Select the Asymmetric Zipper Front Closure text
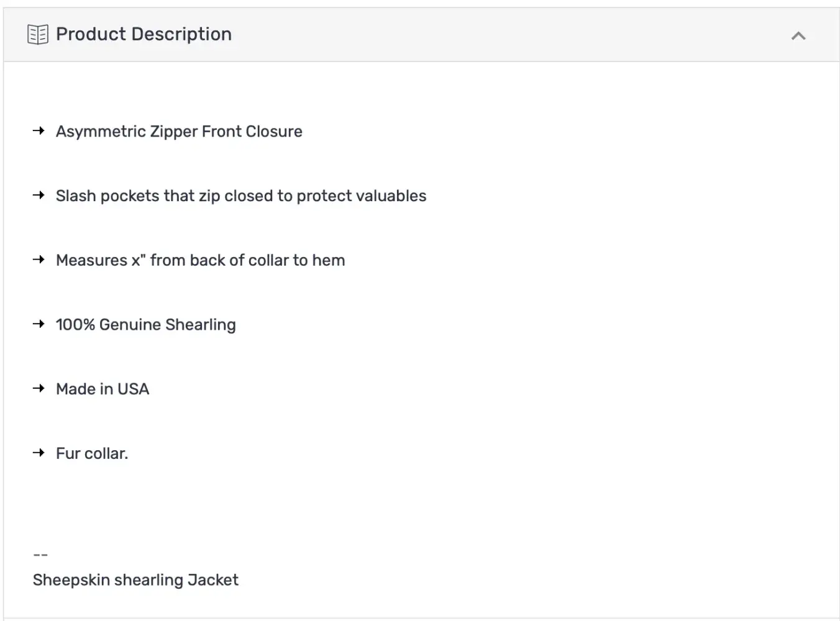Viewport: 840px width, 621px height. pos(179,132)
